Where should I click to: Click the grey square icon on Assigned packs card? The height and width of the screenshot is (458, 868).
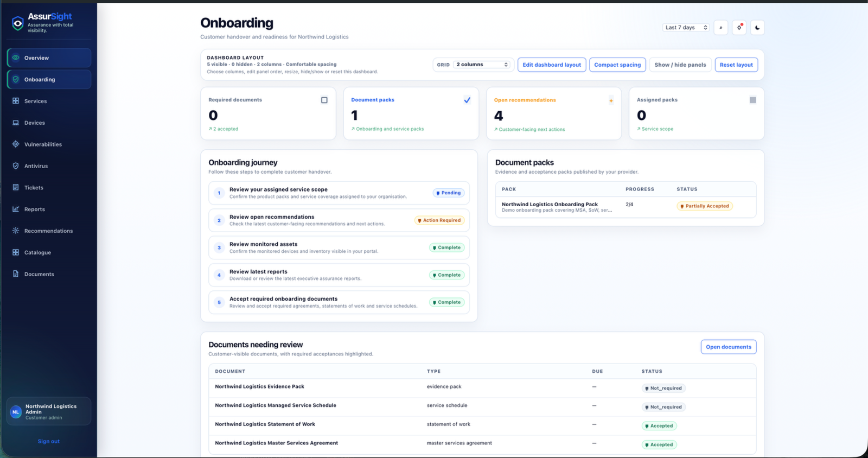[753, 100]
